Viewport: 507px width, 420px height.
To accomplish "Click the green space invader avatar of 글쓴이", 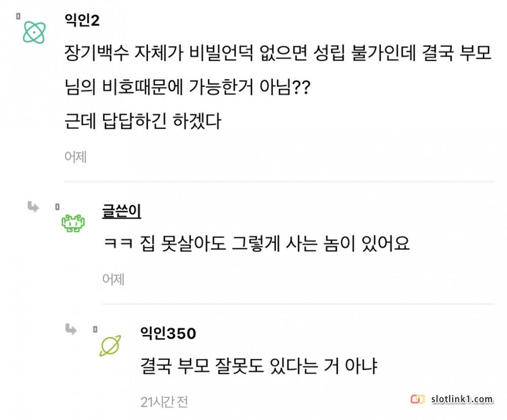I will click(x=73, y=223).
